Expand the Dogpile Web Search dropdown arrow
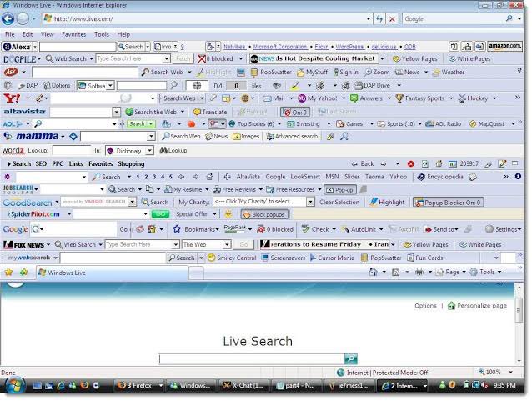 pyautogui.click(x=91, y=58)
